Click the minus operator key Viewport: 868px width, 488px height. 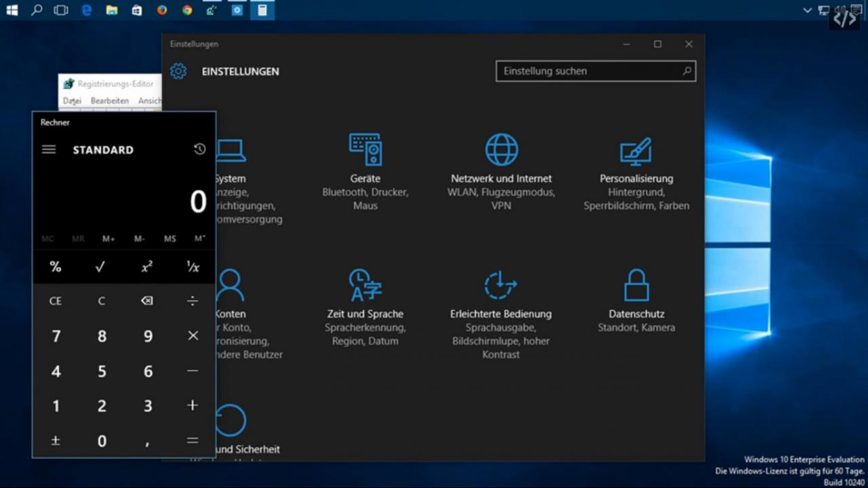pyautogui.click(x=193, y=371)
